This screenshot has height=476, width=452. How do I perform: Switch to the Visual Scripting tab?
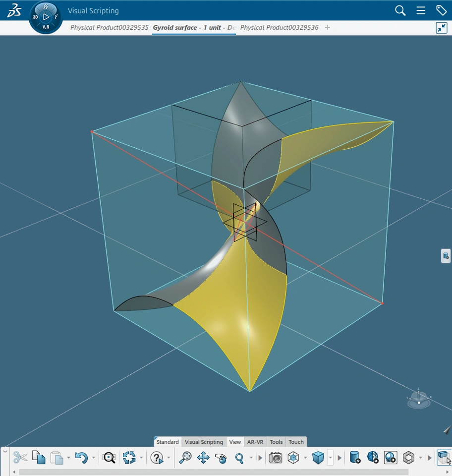point(204,442)
